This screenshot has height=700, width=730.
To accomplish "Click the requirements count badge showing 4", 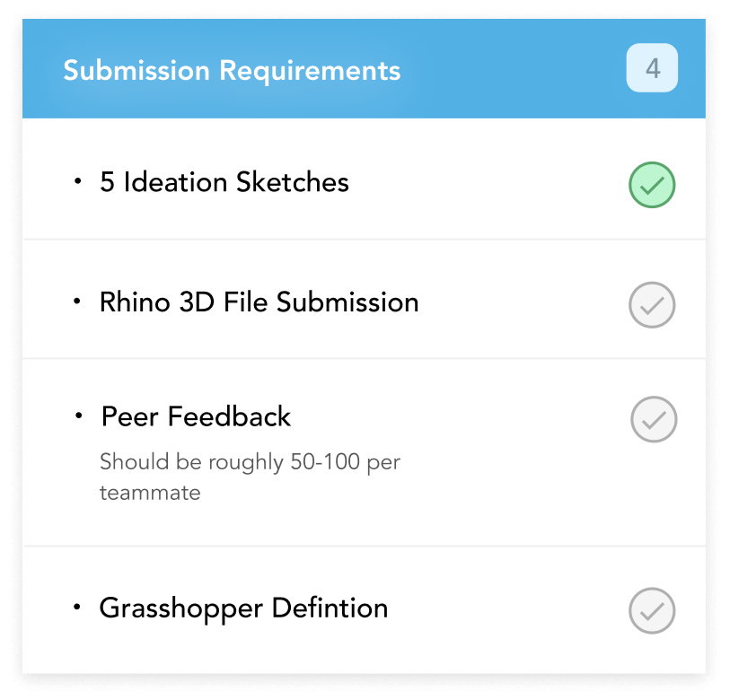I will pos(652,68).
